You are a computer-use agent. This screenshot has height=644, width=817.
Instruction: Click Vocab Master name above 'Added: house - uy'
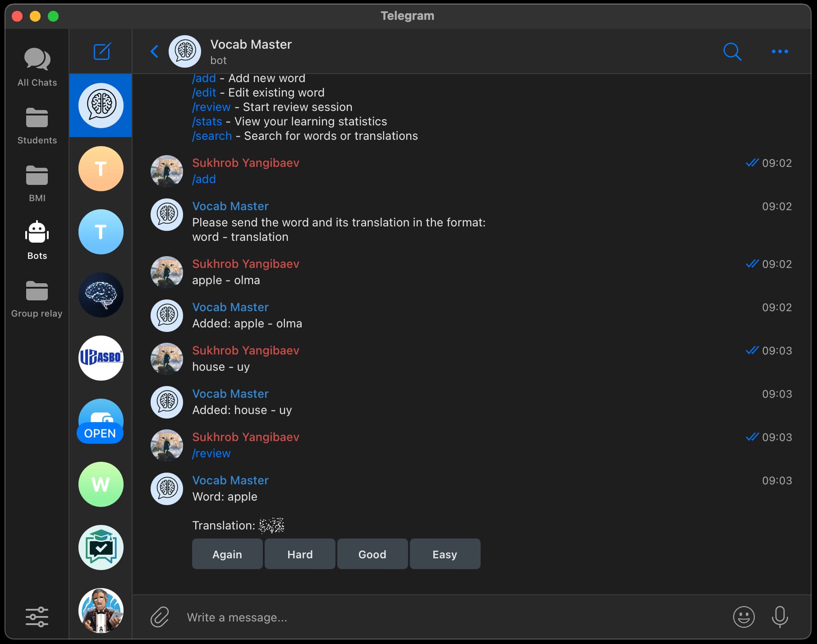[x=230, y=394]
